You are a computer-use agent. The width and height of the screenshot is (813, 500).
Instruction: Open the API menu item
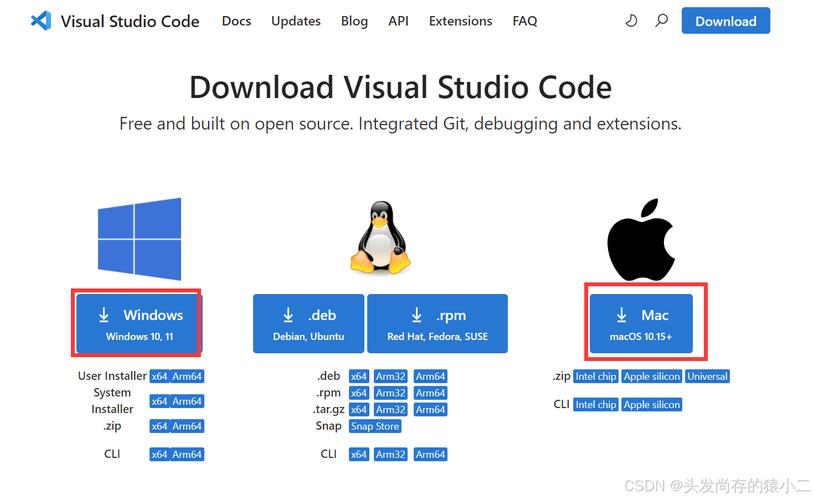(398, 21)
